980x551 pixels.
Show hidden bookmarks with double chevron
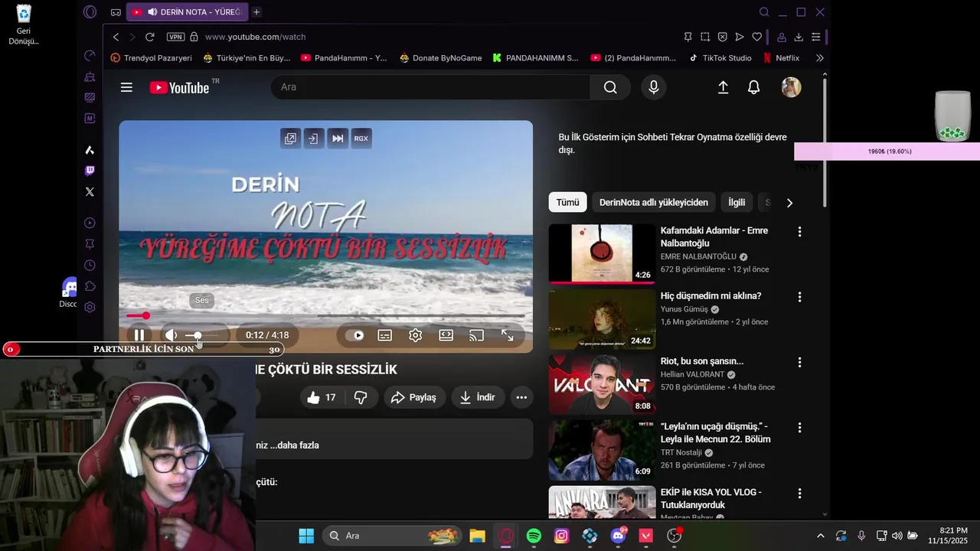819,58
